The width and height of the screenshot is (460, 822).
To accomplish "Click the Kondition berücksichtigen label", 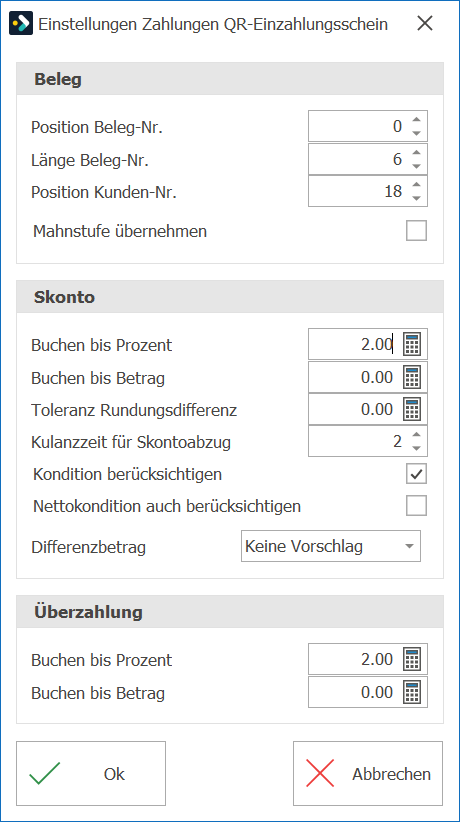I will [x=127, y=474].
